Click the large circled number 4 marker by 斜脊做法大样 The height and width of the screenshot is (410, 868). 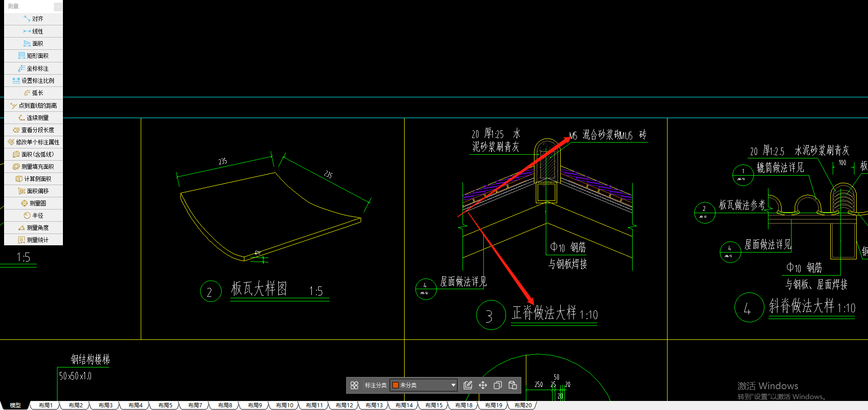[x=749, y=308]
